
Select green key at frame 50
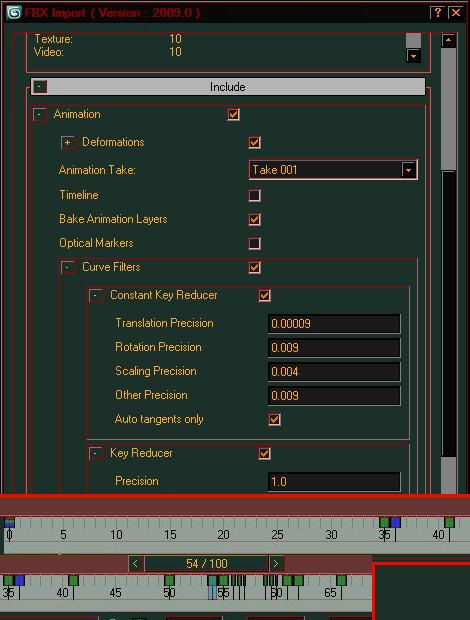(169, 580)
